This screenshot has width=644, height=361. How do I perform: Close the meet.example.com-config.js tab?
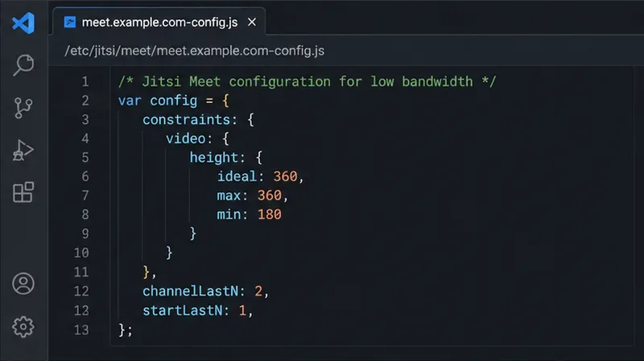pos(252,23)
